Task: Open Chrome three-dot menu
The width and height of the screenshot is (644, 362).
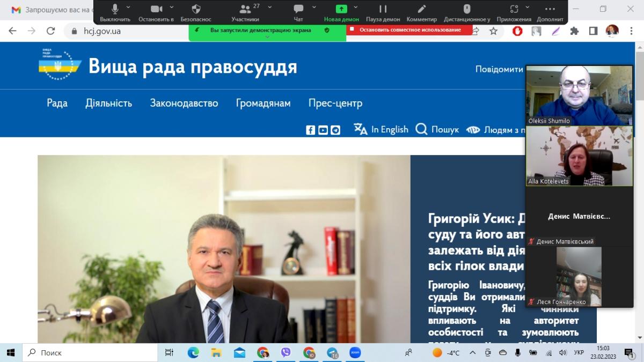Action: click(632, 31)
